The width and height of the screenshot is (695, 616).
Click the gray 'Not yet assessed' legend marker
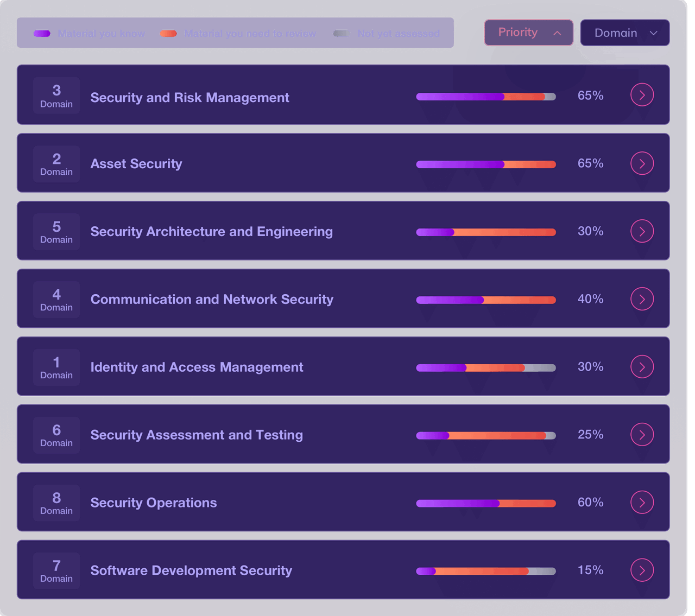341,34
